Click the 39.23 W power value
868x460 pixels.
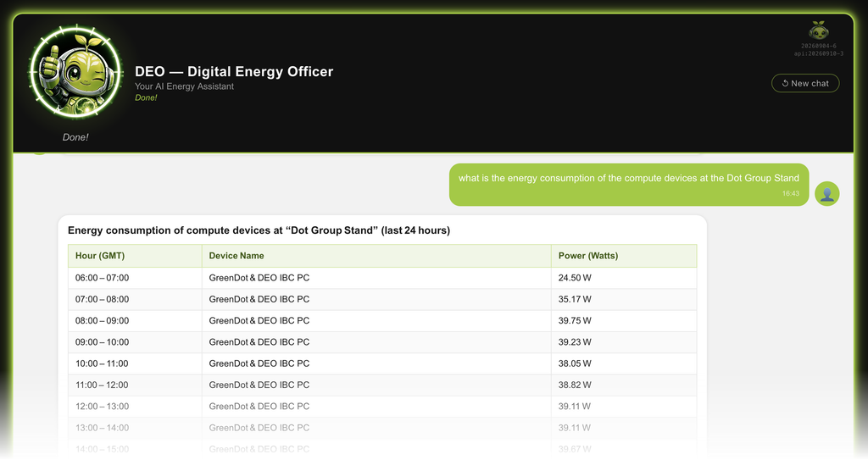pyautogui.click(x=575, y=342)
